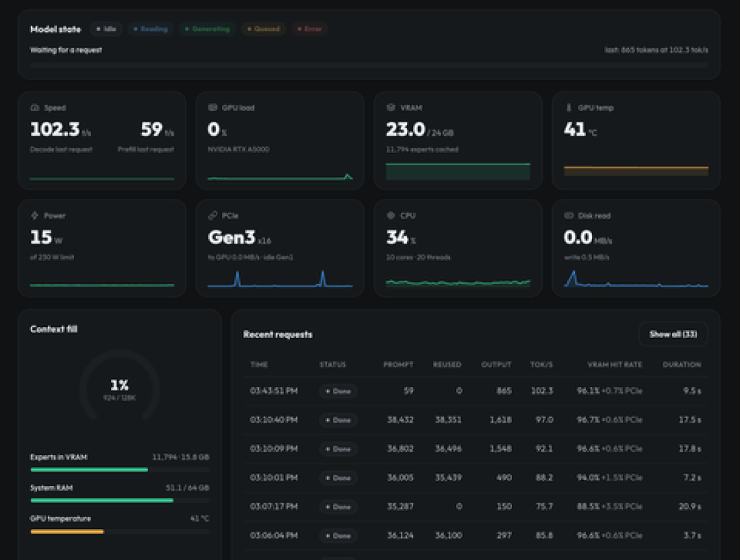Click the 20.9 s duration value
Screen dimensions: 740x560
point(690,507)
